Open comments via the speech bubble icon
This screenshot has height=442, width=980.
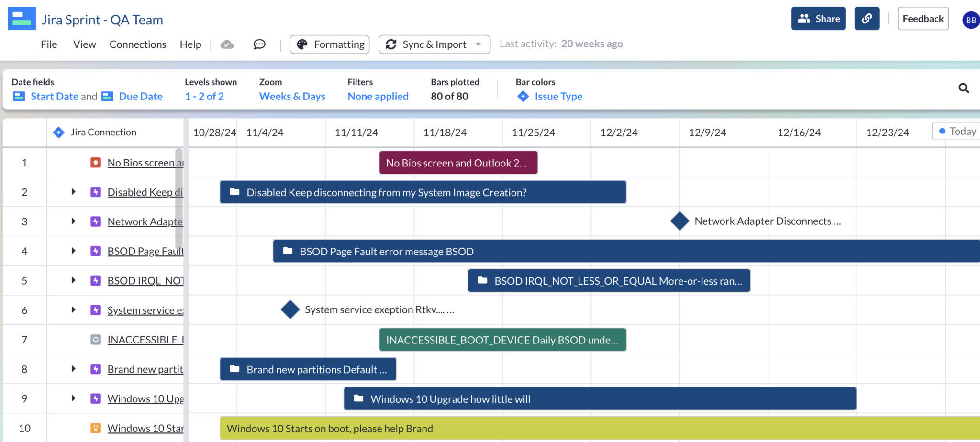tap(259, 44)
